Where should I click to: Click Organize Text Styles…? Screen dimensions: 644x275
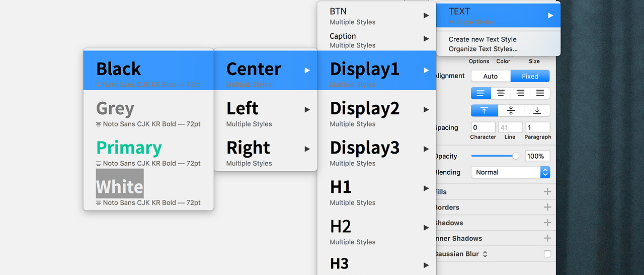tap(483, 49)
